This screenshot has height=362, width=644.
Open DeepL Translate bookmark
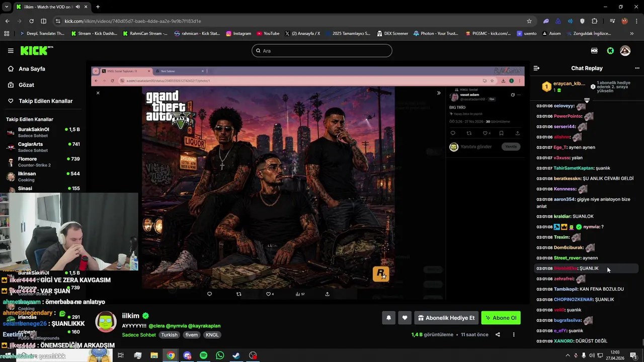tap(42, 34)
